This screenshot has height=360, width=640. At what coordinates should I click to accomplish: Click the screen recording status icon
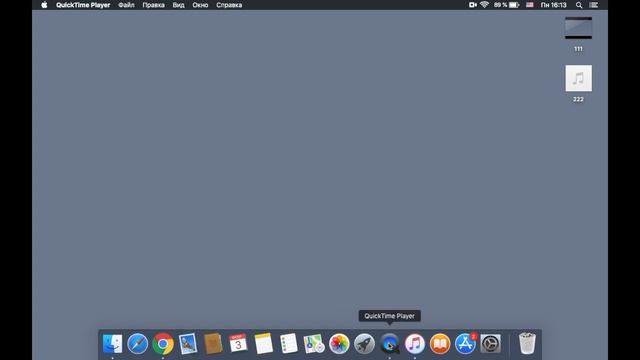pyautogui.click(x=473, y=5)
